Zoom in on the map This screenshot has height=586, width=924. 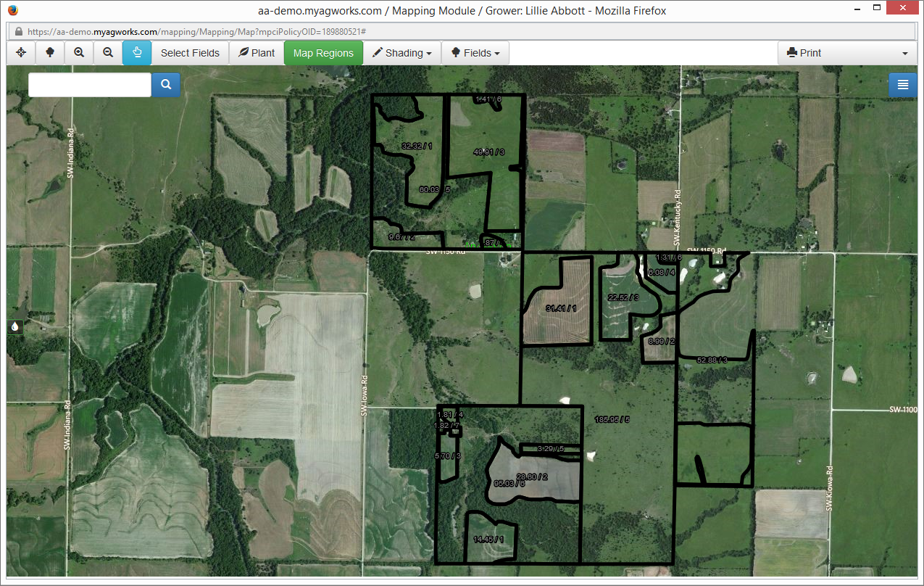click(x=79, y=53)
